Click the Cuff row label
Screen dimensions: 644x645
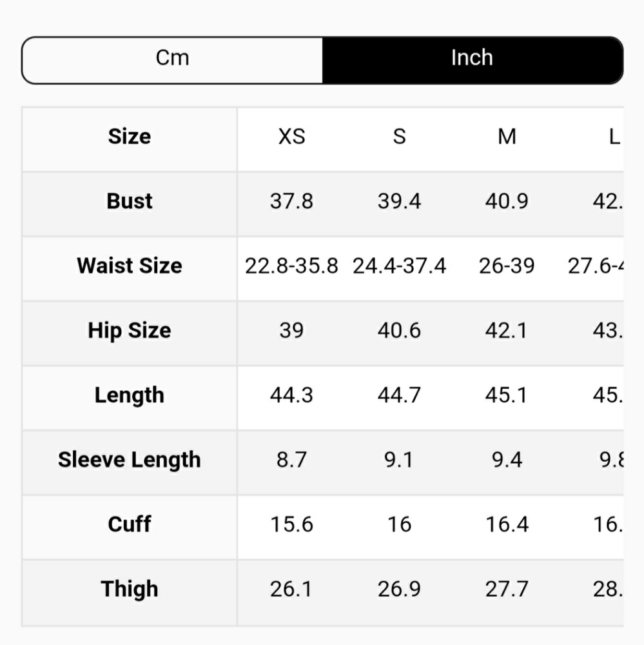pyautogui.click(x=130, y=524)
